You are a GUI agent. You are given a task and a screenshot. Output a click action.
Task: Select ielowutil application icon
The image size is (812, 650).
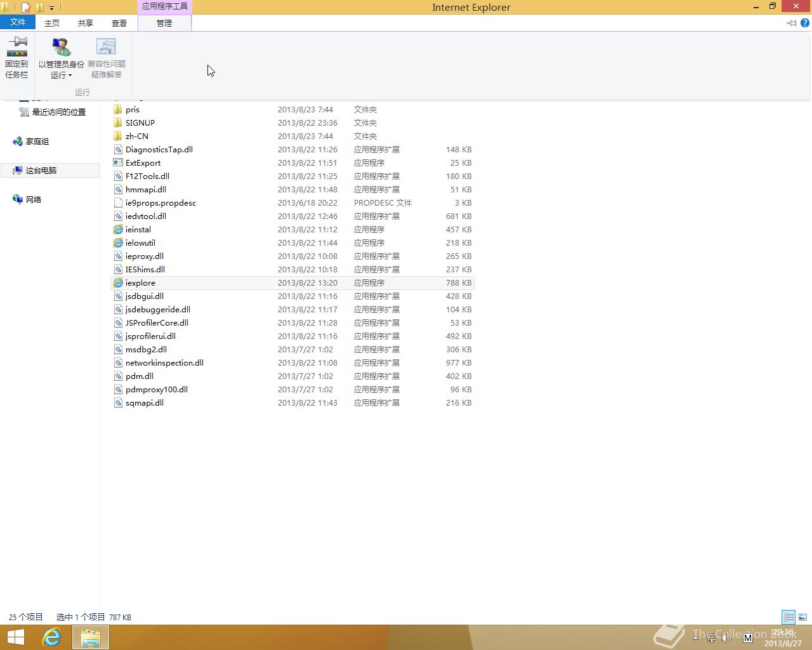click(x=118, y=243)
